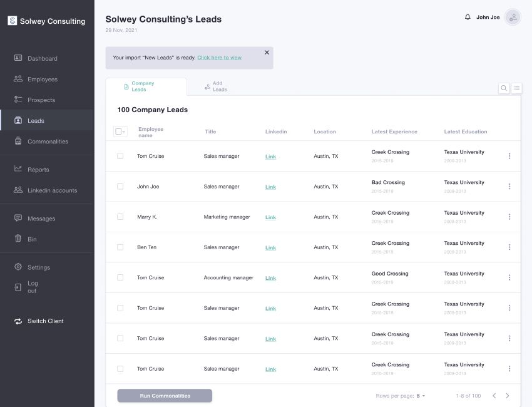Open Settings in the sidebar
This screenshot has height=407, width=532.
39,267
